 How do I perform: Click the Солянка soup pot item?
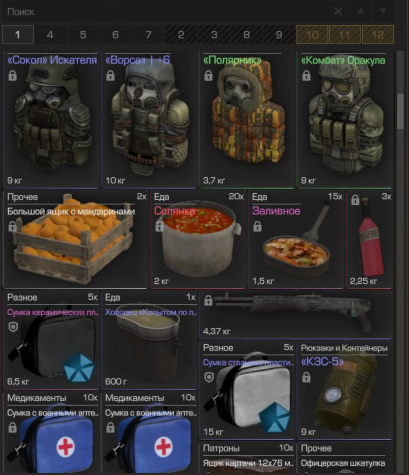[x=198, y=239]
